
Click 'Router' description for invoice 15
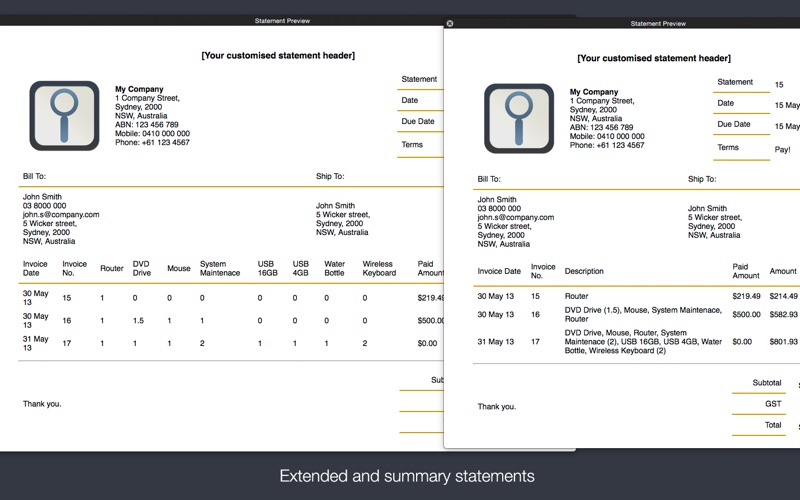(x=576, y=296)
